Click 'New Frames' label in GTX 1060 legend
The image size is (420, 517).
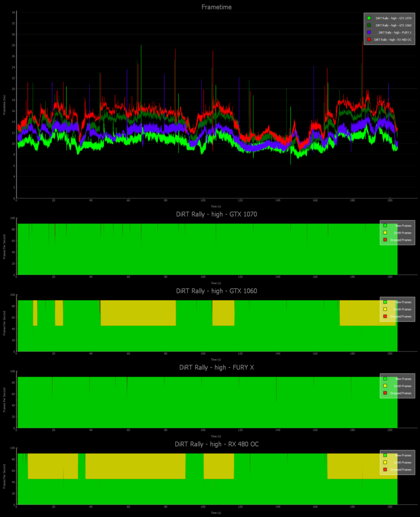point(403,302)
